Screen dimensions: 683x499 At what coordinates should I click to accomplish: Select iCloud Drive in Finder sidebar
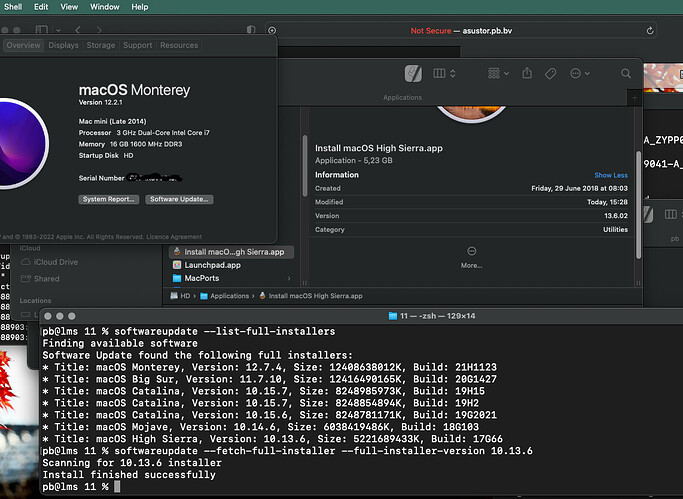pos(50,262)
